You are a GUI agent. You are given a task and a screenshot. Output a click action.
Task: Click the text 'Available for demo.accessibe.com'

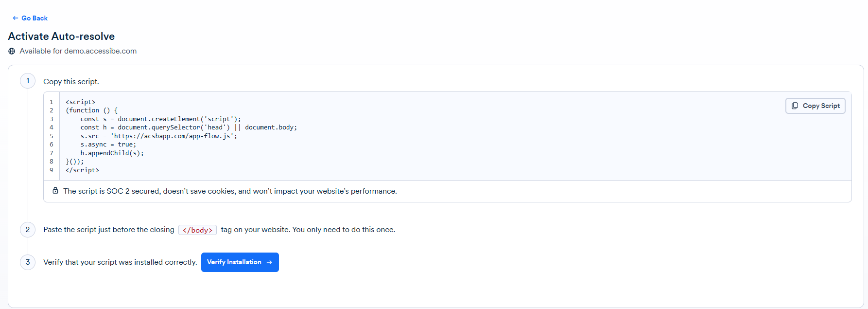tap(78, 51)
